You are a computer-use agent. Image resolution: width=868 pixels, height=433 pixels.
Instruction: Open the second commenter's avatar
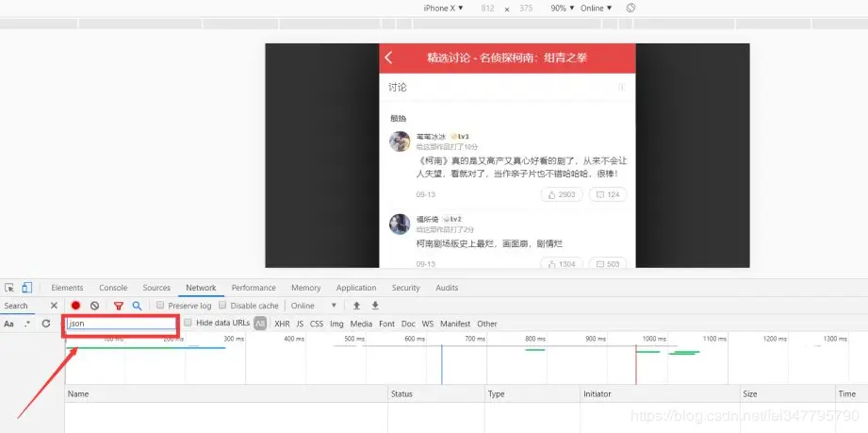[400, 224]
